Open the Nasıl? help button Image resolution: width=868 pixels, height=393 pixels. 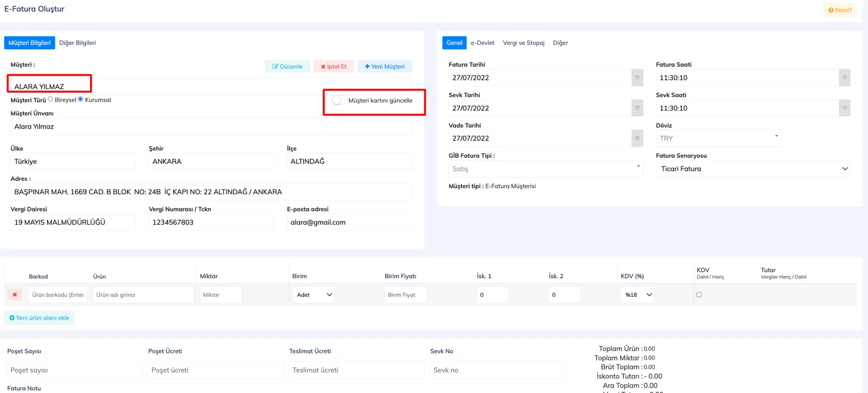coord(840,10)
